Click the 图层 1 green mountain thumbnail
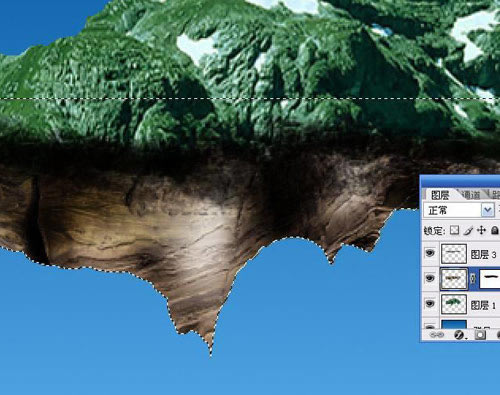Screen dimensions: 500x395 pyautogui.click(x=454, y=304)
